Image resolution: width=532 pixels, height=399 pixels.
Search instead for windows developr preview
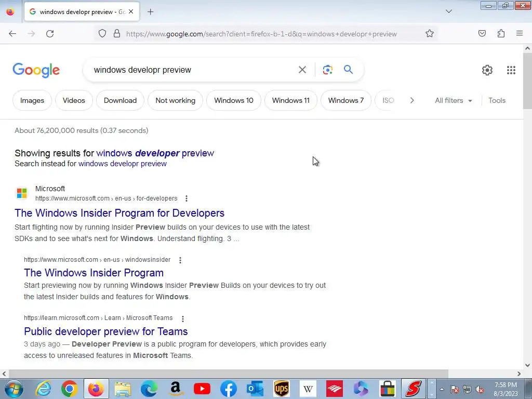[123, 164]
